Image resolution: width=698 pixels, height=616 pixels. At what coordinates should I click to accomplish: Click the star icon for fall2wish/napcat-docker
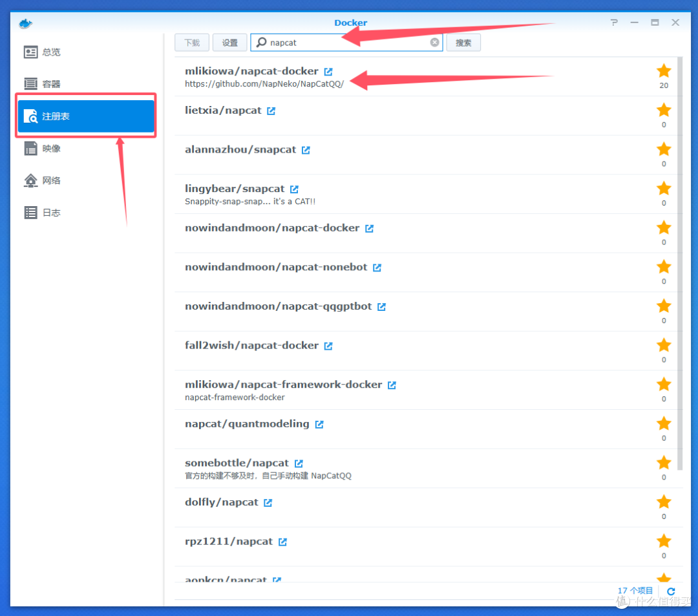pos(664,345)
